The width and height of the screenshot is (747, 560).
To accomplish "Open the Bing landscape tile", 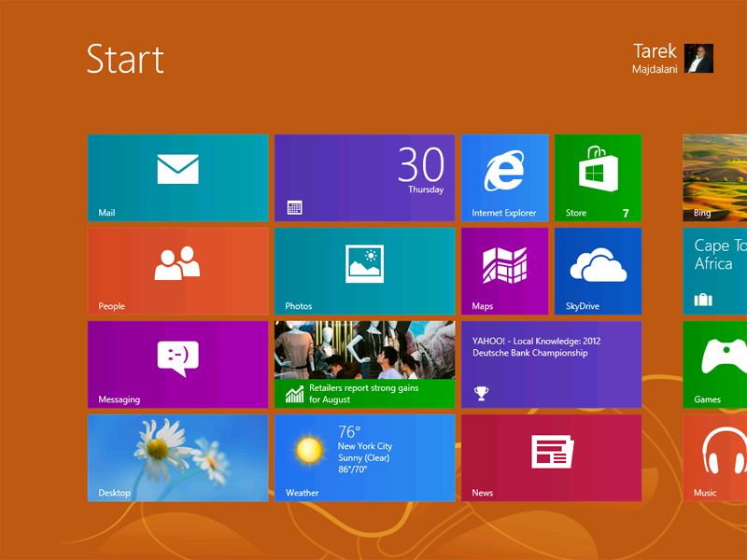I will point(715,177).
